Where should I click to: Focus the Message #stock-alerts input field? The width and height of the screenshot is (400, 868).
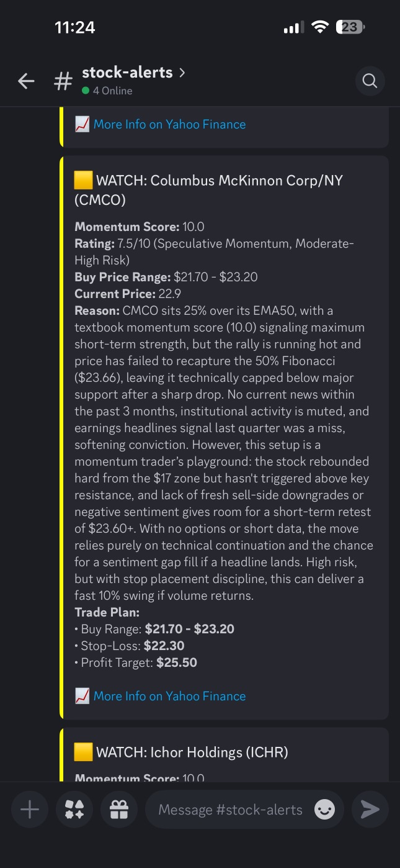tap(230, 810)
